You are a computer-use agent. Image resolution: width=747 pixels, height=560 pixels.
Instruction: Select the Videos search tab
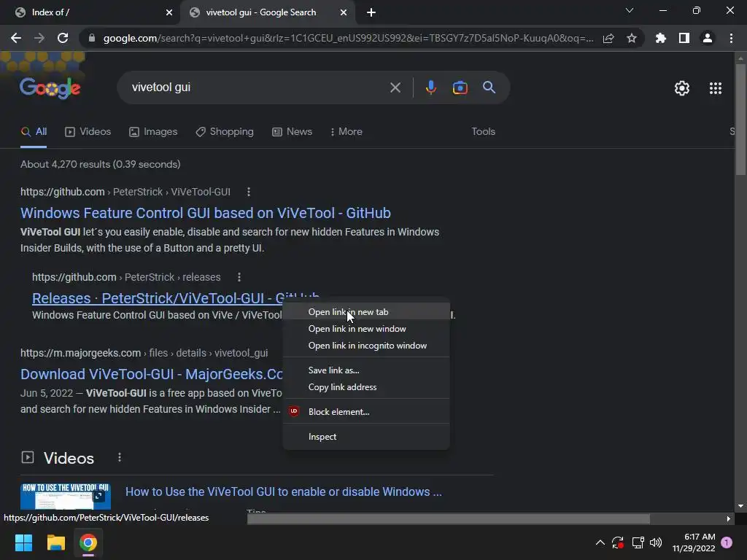[88, 132]
